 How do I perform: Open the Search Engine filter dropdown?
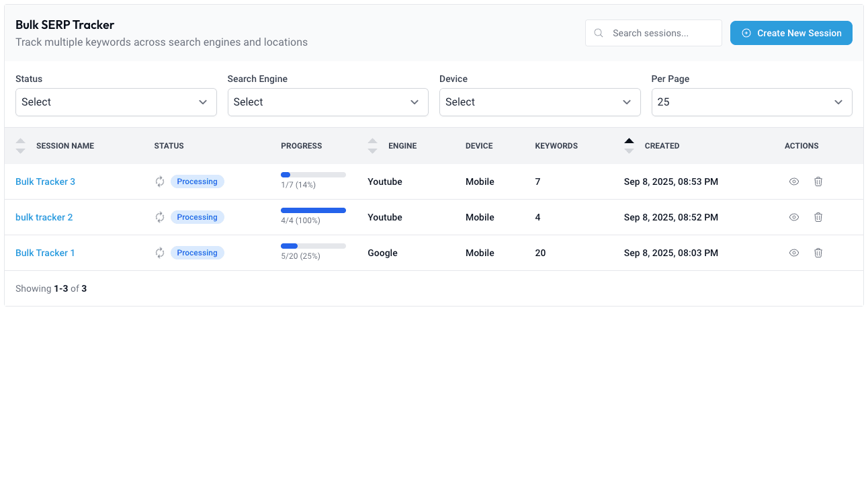point(328,102)
